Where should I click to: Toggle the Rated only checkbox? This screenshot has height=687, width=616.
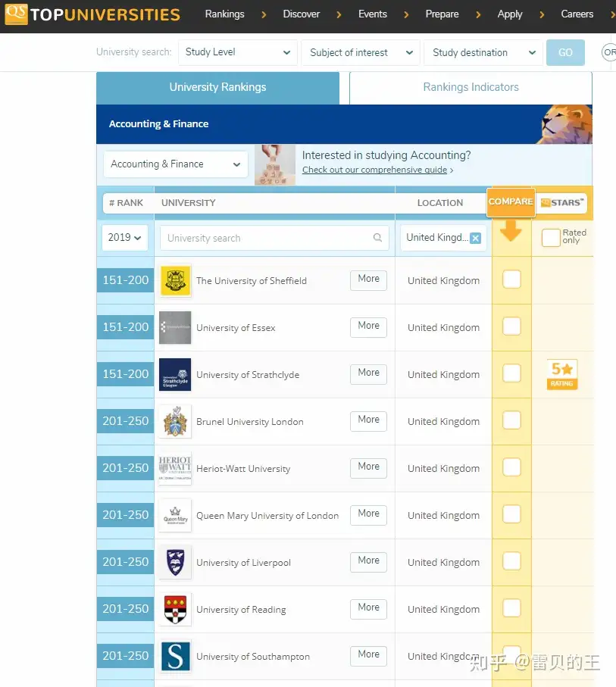(x=551, y=238)
